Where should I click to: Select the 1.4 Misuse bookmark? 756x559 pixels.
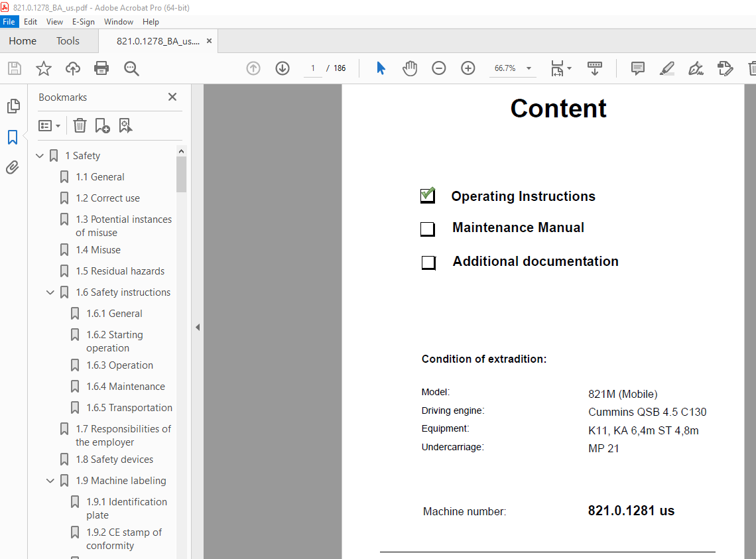(x=98, y=250)
